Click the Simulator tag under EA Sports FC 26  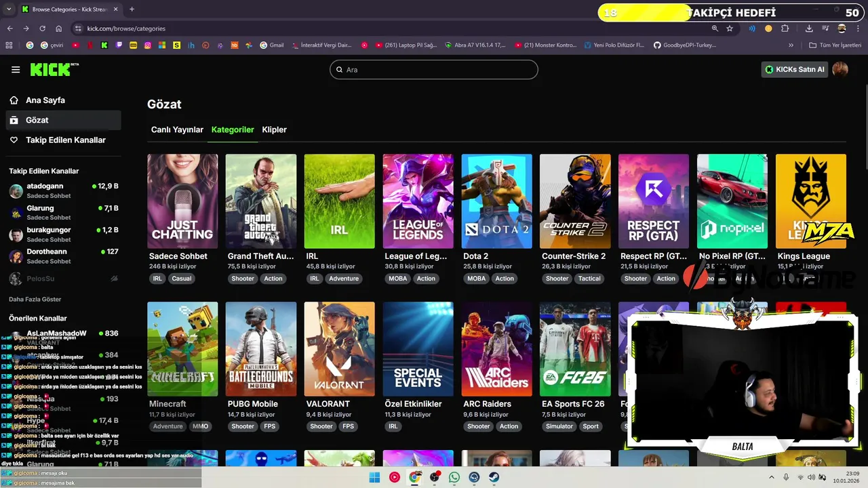559,426
